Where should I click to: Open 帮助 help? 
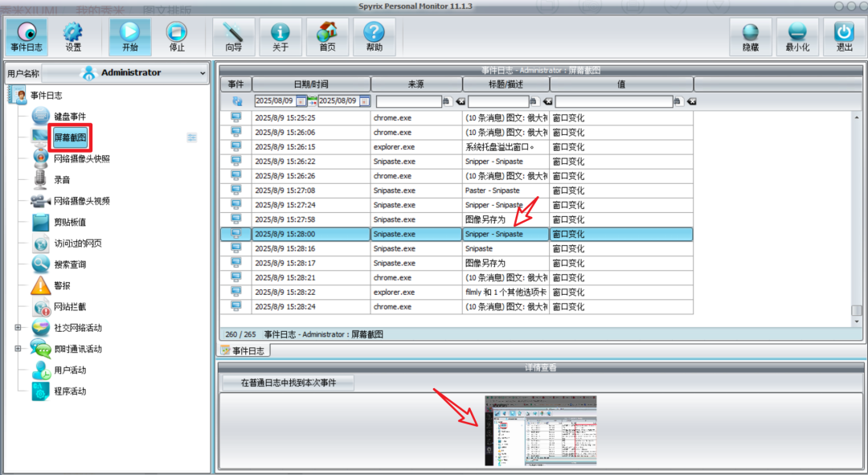[375, 37]
